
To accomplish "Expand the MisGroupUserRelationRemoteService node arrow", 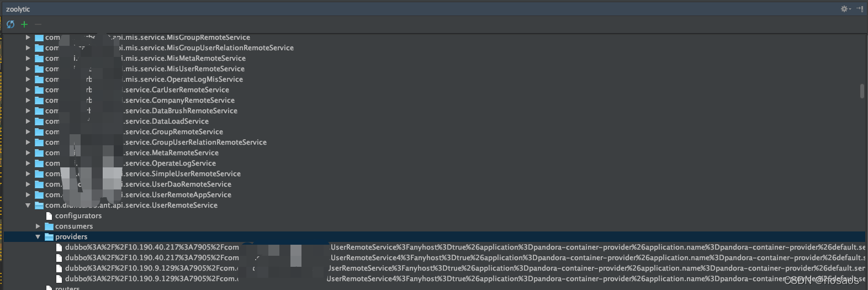I will [28, 48].
